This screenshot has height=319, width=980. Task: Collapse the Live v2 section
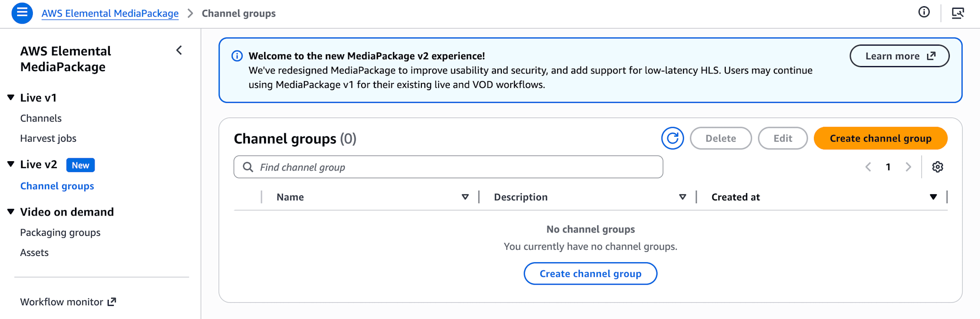11,164
